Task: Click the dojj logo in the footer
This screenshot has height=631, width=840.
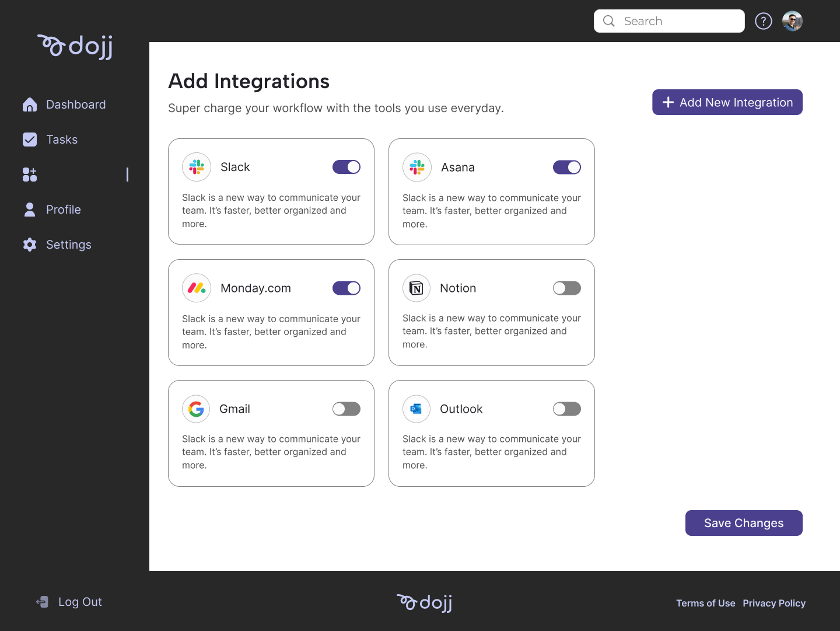Action: click(x=425, y=602)
